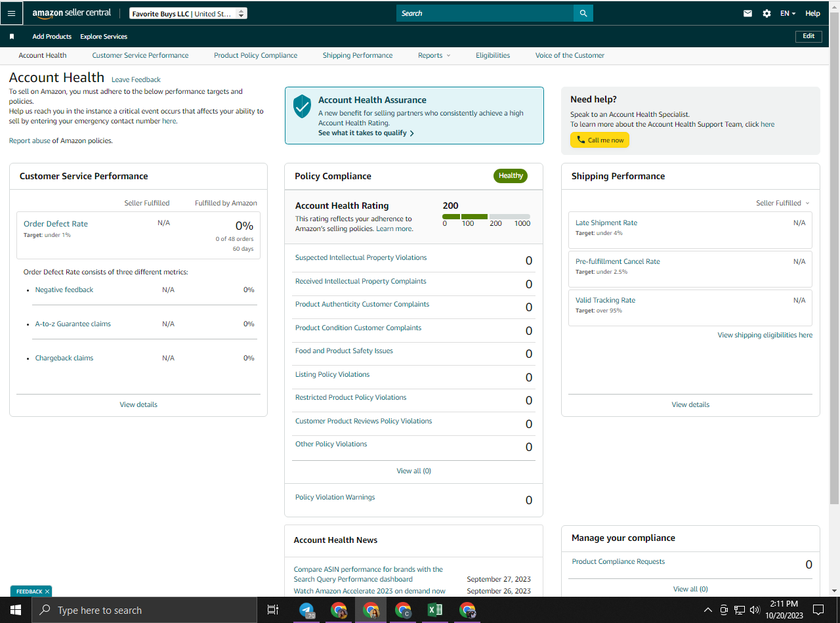Click View all (0) under Policy Compliance

point(413,471)
